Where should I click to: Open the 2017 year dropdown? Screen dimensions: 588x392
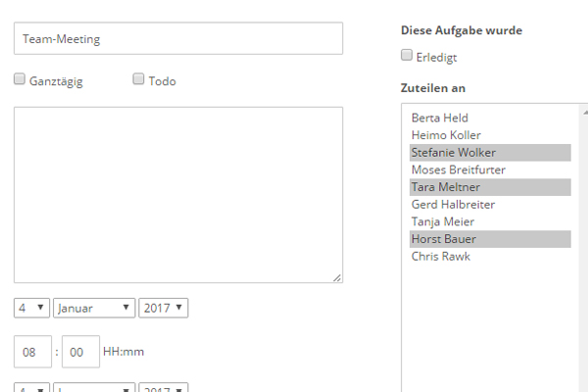tap(163, 308)
